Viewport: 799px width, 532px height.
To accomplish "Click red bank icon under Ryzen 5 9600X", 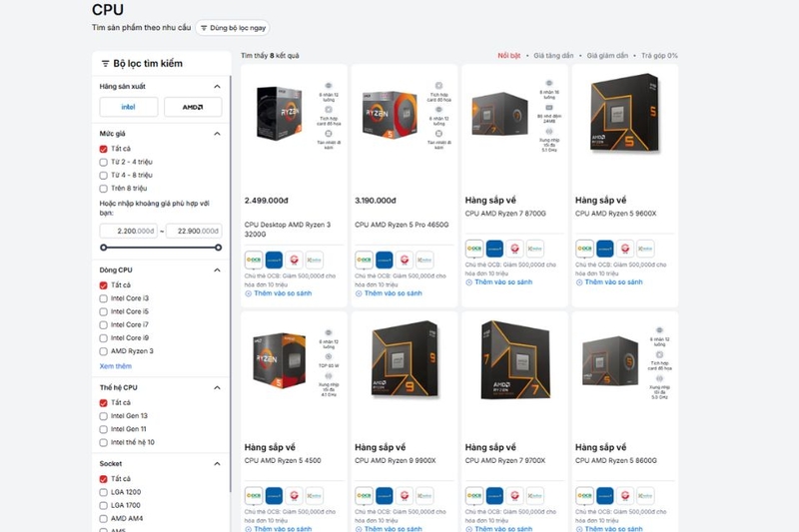I will pos(625,249).
